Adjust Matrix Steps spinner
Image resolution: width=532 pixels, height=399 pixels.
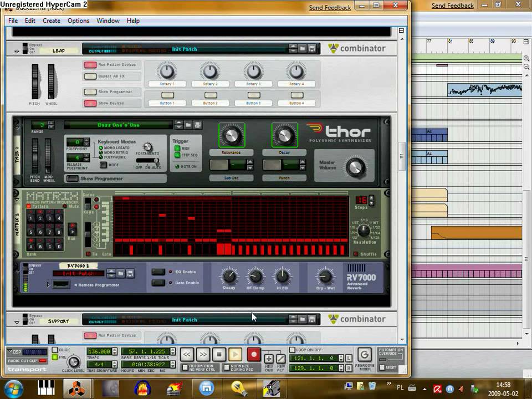[371, 200]
